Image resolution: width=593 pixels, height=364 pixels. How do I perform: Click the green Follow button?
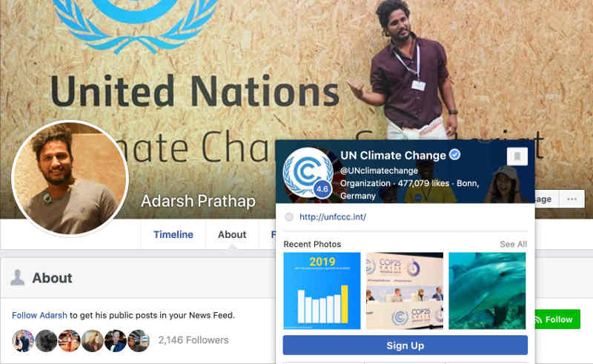[557, 320]
